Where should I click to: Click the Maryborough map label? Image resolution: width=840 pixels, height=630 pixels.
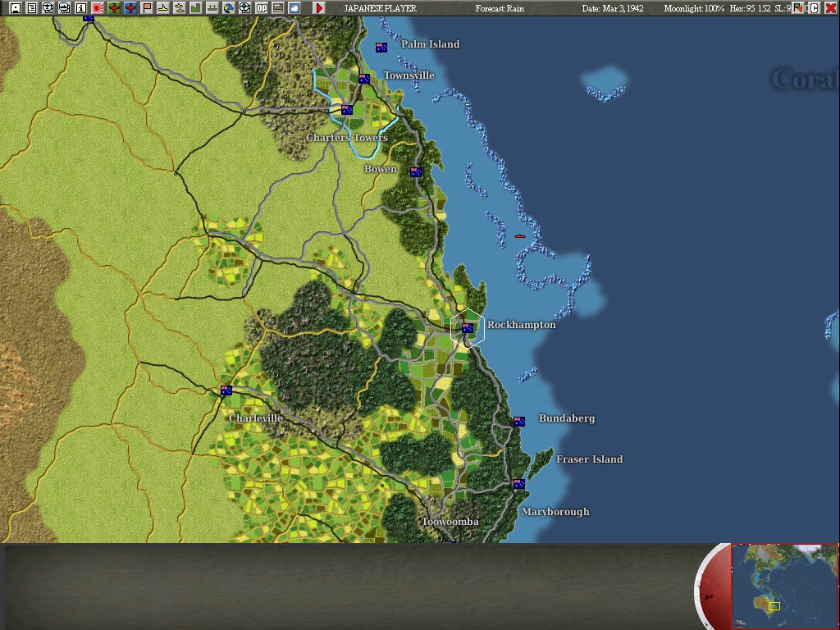(555, 512)
